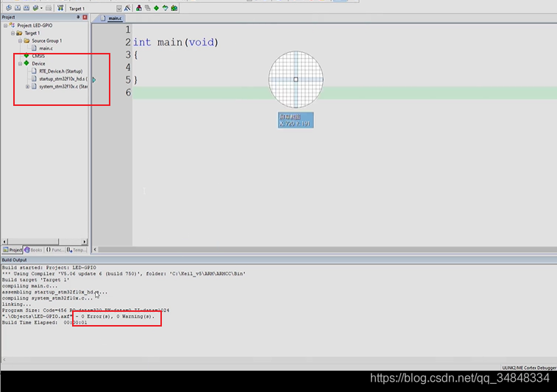Click the Download to flash LOAD icon
Viewport: 557px width, 392px height.
[x=60, y=8]
